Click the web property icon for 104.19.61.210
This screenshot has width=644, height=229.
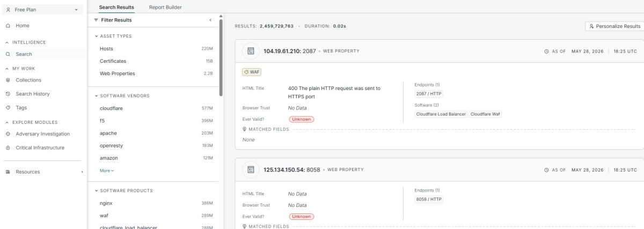click(x=250, y=51)
